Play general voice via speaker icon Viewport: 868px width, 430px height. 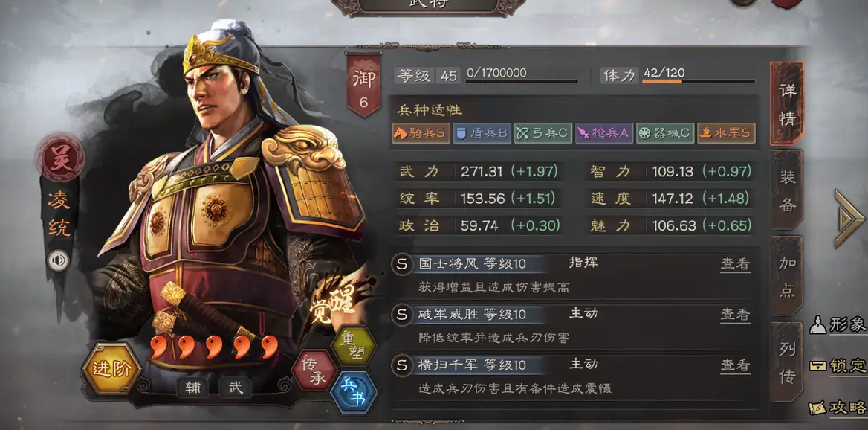tap(58, 260)
